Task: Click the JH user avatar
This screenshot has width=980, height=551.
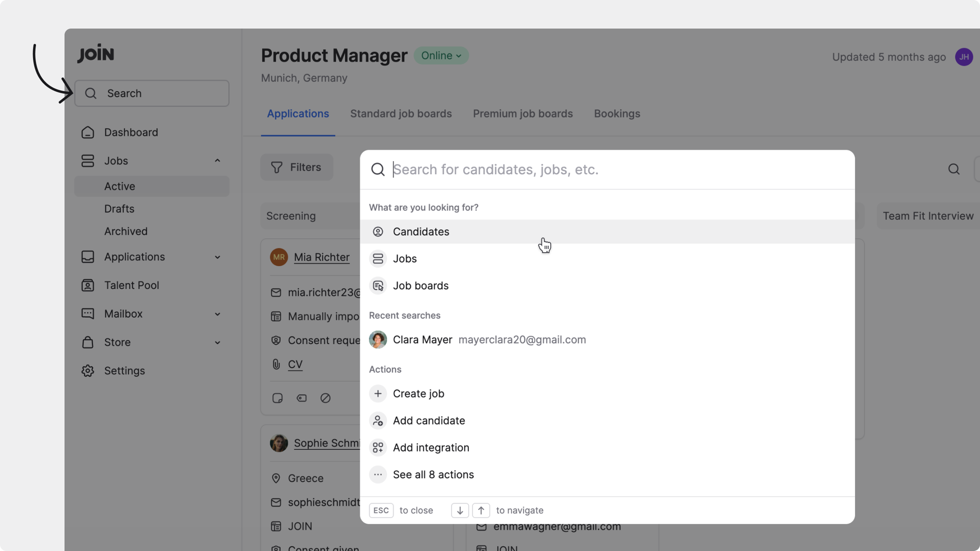Action: (x=964, y=57)
